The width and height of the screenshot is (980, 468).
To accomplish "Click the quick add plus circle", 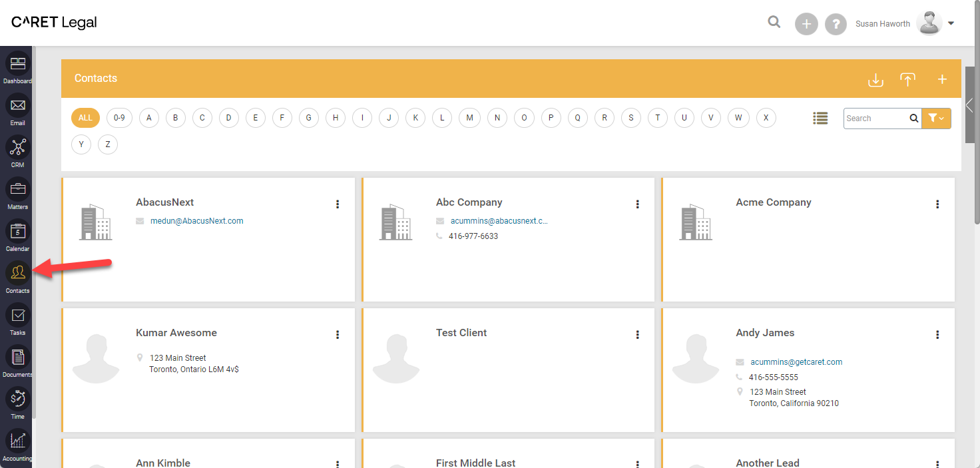I will pos(806,24).
